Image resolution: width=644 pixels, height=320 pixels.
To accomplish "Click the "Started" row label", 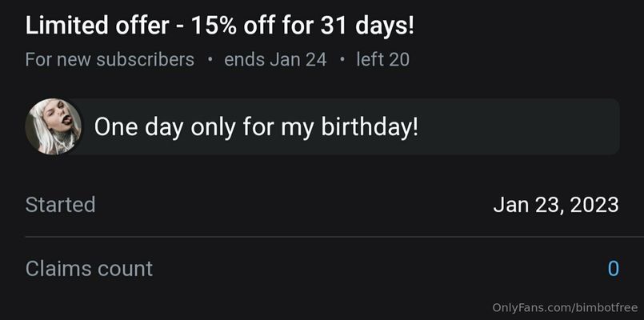I will (x=60, y=205).
